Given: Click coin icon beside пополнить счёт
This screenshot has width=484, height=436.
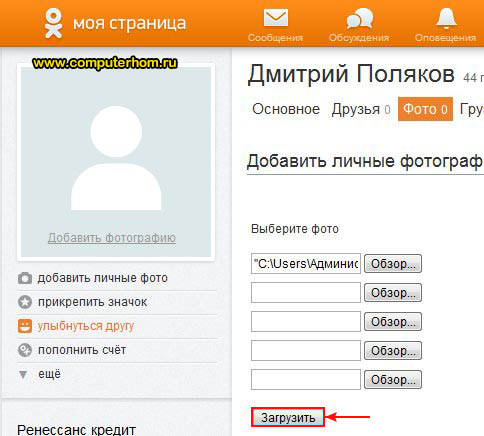Looking at the screenshot, I should [x=25, y=350].
